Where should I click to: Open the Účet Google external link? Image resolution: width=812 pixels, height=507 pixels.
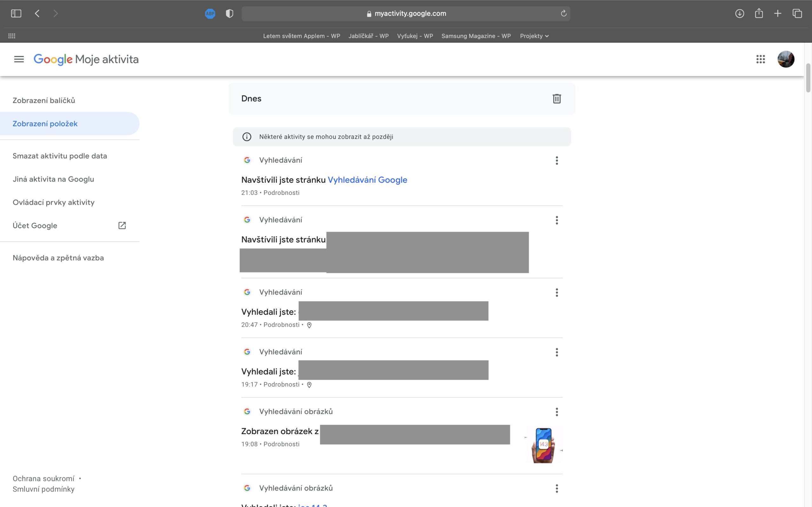[x=35, y=226]
